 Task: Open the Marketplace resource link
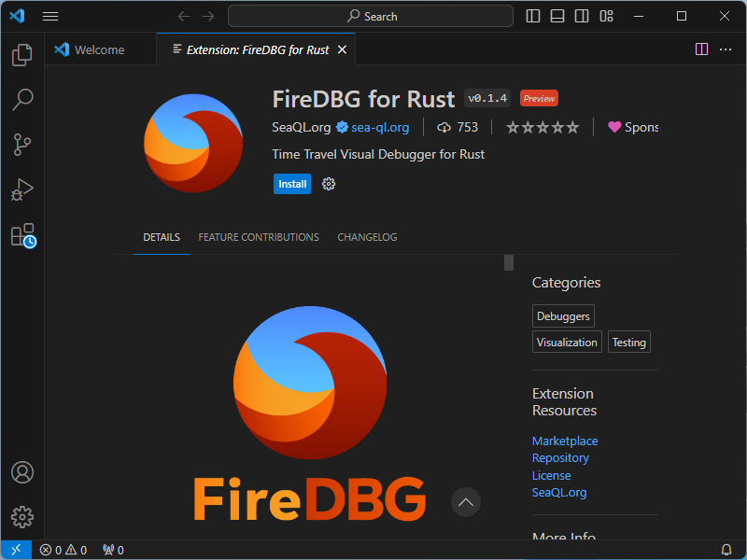(565, 441)
